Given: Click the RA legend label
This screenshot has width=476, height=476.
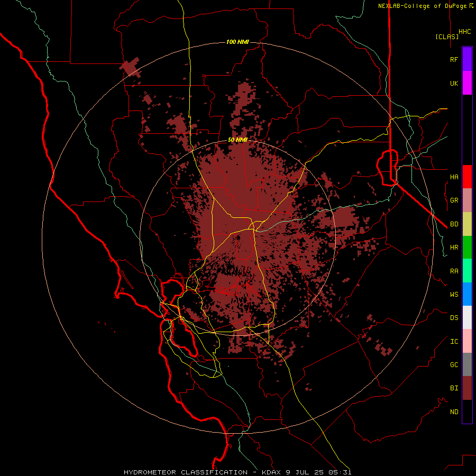Looking at the screenshot, I should pyautogui.click(x=454, y=271).
